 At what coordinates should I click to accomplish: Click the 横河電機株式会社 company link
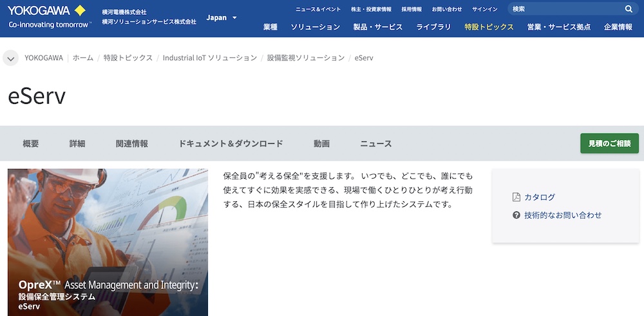point(124,12)
